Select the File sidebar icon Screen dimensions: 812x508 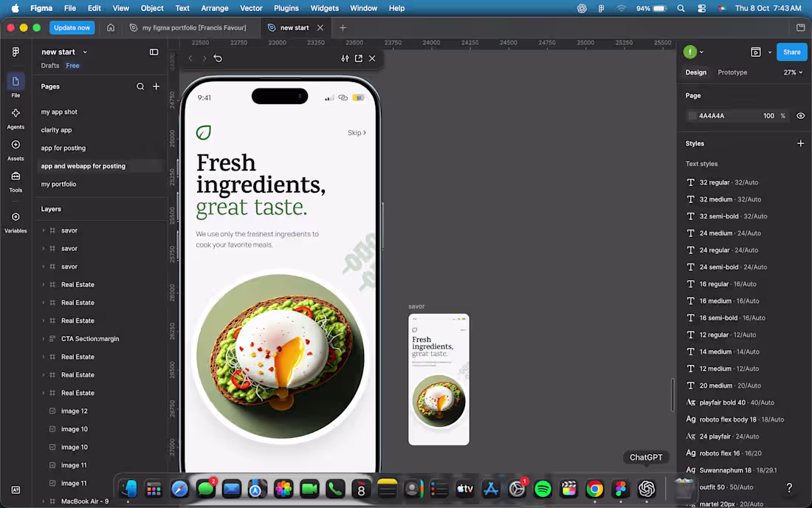coord(16,85)
